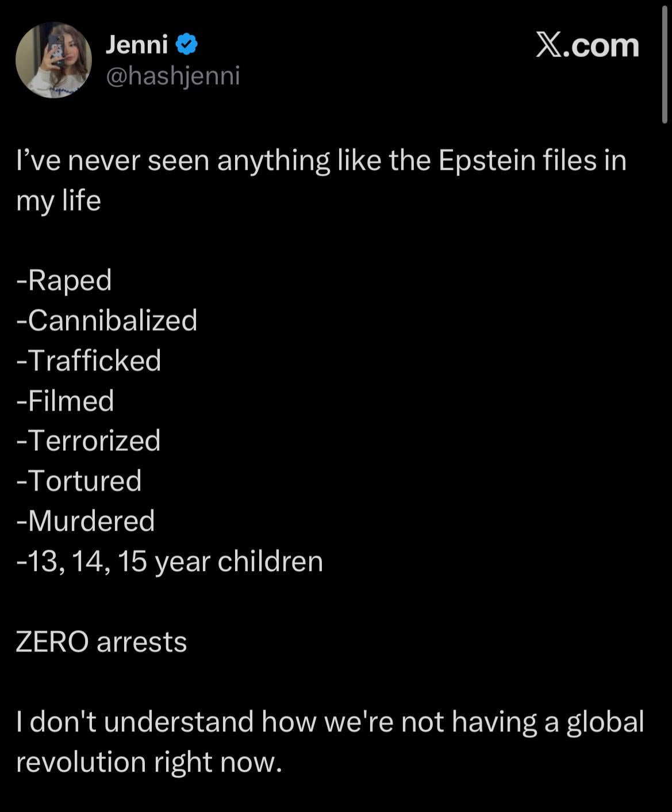Click the 'my life' text line
The height and width of the screenshot is (812, 672).
[x=59, y=201]
